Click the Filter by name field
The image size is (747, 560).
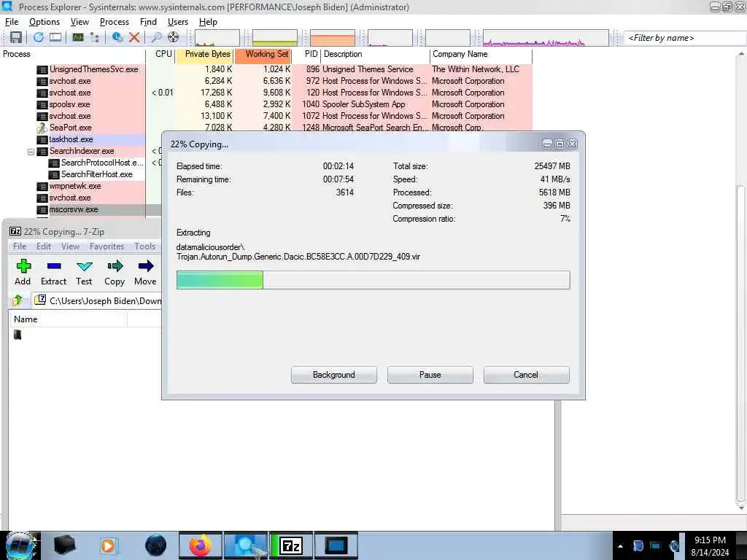coord(684,38)
